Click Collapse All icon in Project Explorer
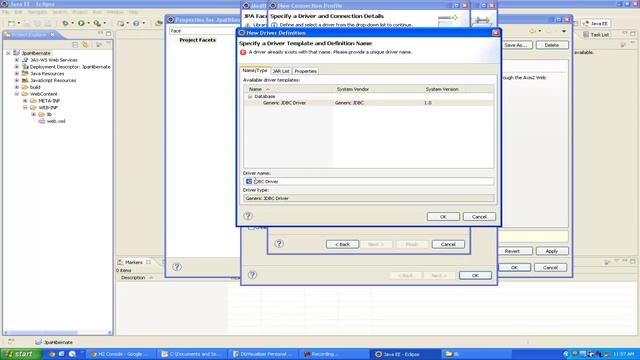This screenshot has height=360, width=640. (75, 44)
